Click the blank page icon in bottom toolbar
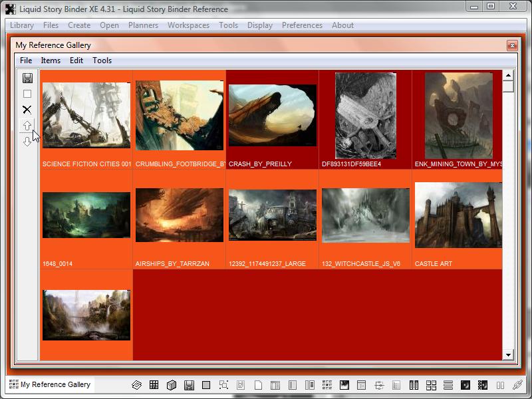This screenshot has width=532, height=399. 258,385
